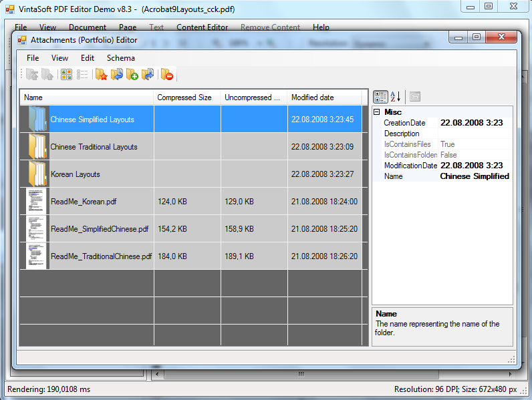Click 158,9 KB uncompressed size cell
The image size is (532, 400).
pos(254,229)
